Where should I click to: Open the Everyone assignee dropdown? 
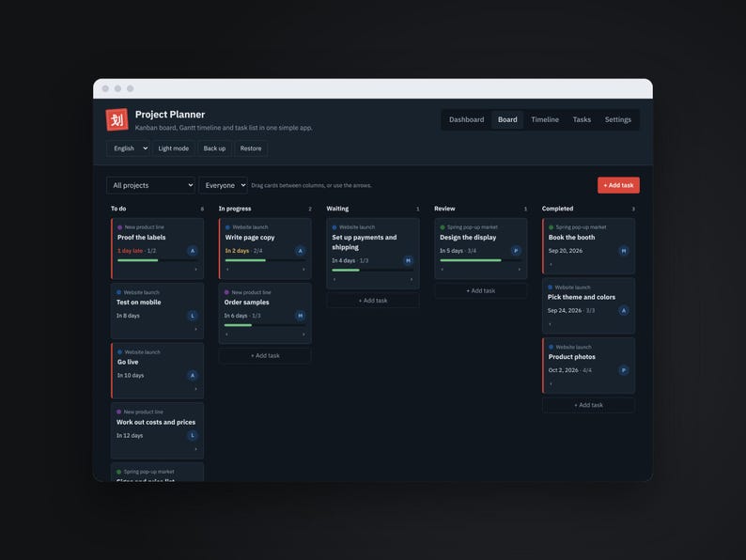223,185
